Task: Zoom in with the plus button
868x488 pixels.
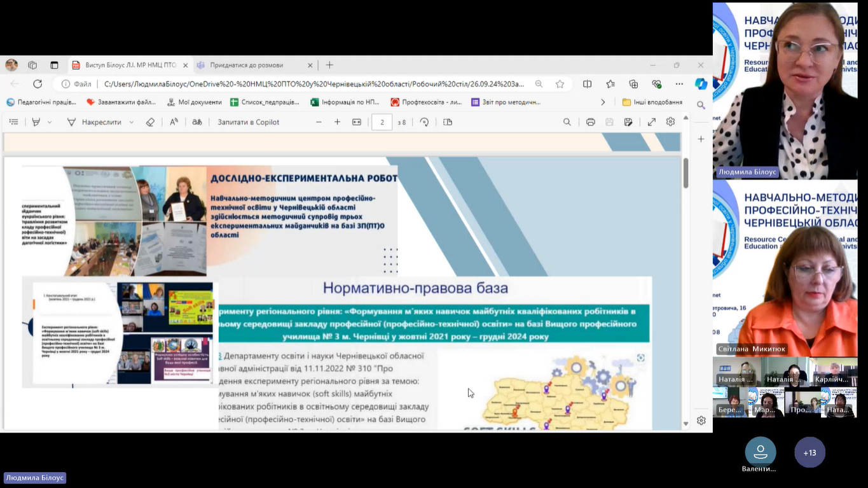Action: pyautogui.click(x=338, y=122)
